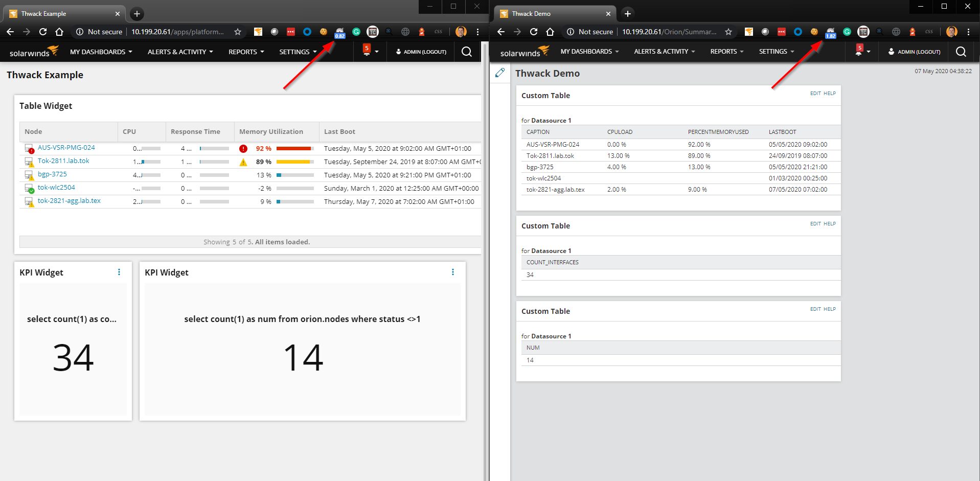Viewport: 980px width, 481px height.
Task: Expand Reports menu in Thwack Demo window
Action: [727, 52]
